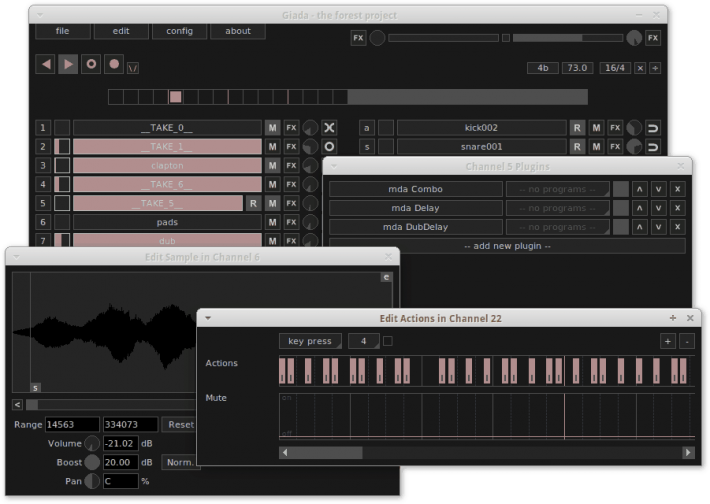Image resolution: width=710 pixels, height=504 pixels.
Task: Open the config menu
Action: [179, 31]
